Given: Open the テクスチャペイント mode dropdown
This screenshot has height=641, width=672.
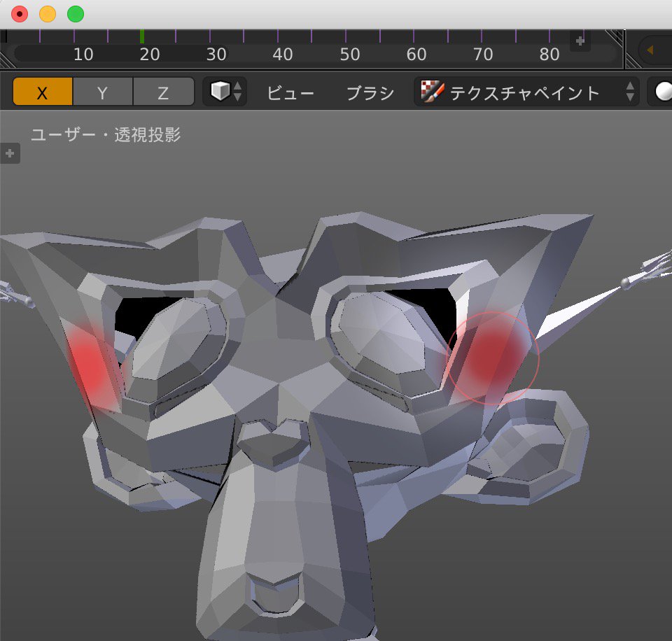Looking at the screenshot, I should click(526, 92).
